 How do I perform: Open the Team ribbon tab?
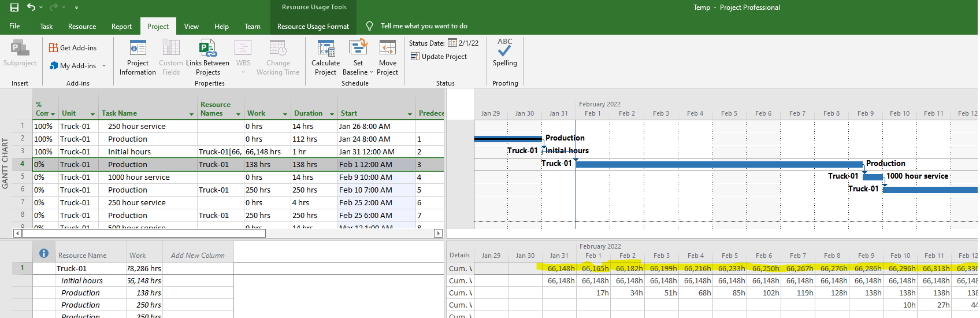click(253, 27)
